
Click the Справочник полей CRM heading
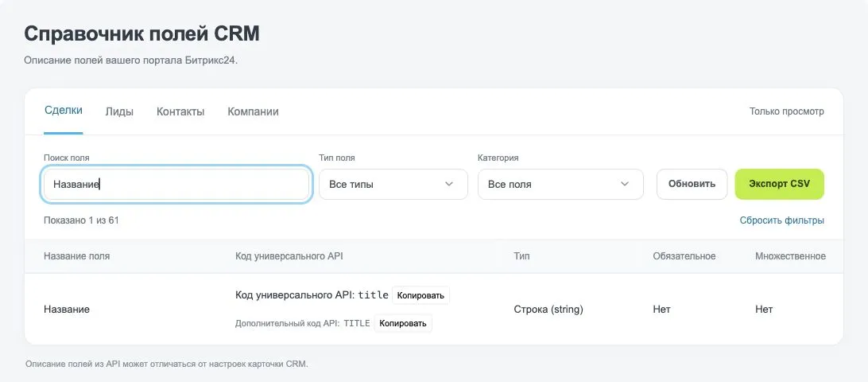point(141,33)
